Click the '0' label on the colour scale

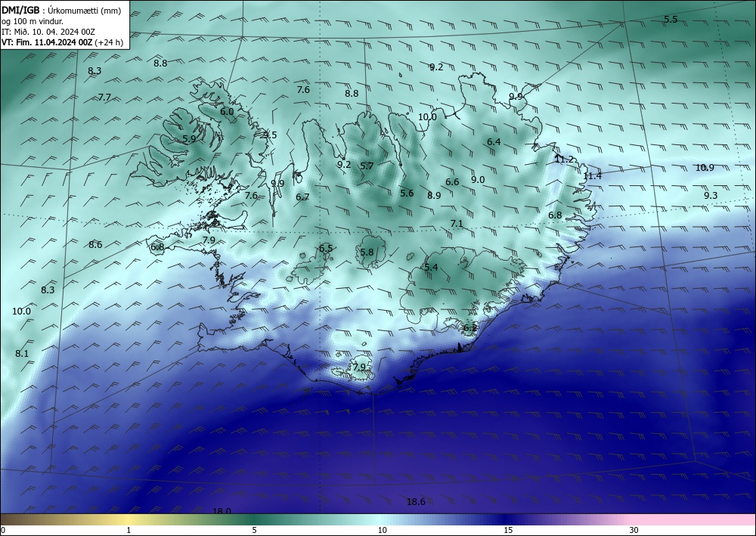(3, 530)
